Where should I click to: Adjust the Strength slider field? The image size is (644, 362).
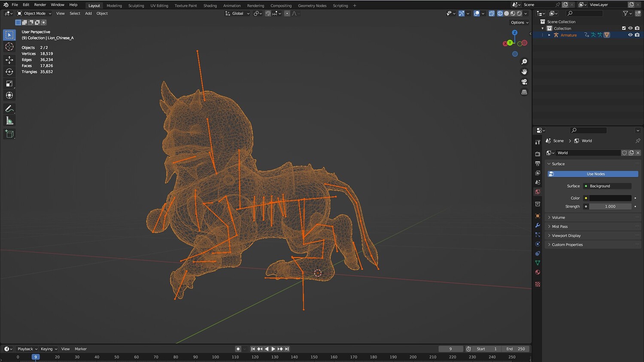click(x=610, y=206)
